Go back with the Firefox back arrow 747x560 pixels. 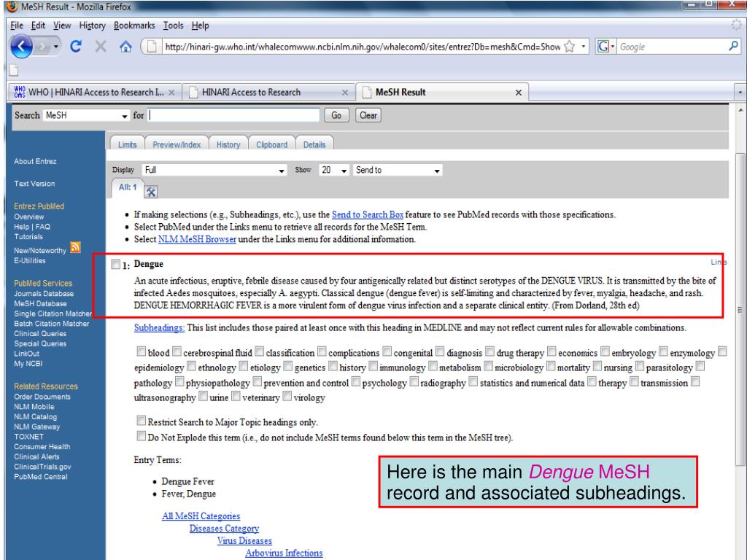point(21,47)
